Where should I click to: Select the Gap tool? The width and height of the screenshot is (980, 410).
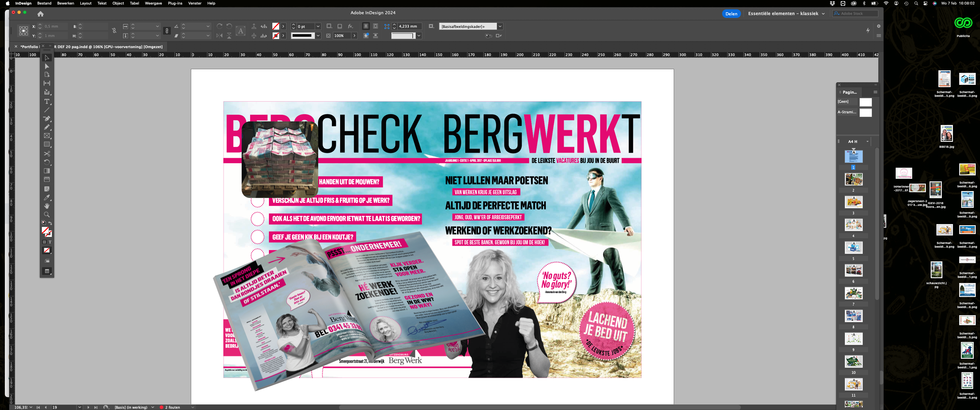click(x=47, y=83)
